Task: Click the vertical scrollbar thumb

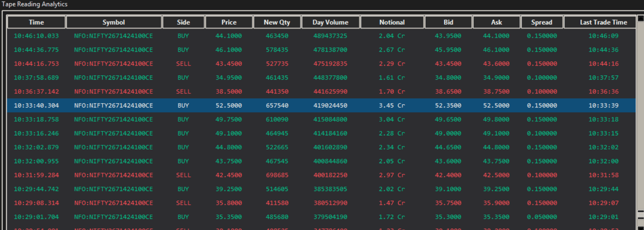Action: (x=640, y=215)
